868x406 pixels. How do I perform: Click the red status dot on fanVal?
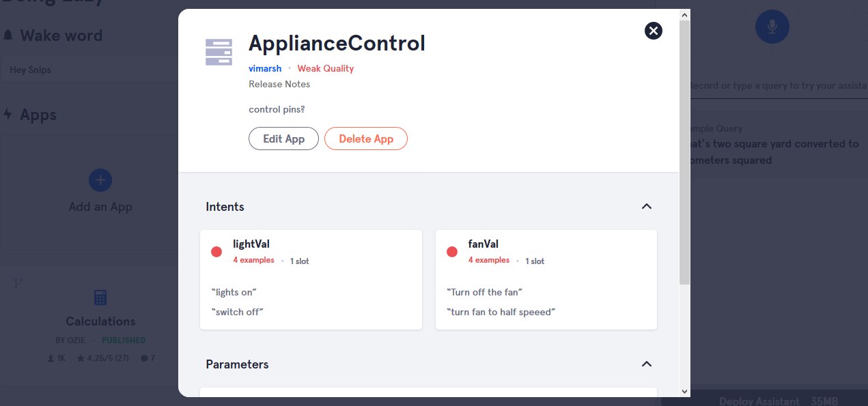coord(451,252)
